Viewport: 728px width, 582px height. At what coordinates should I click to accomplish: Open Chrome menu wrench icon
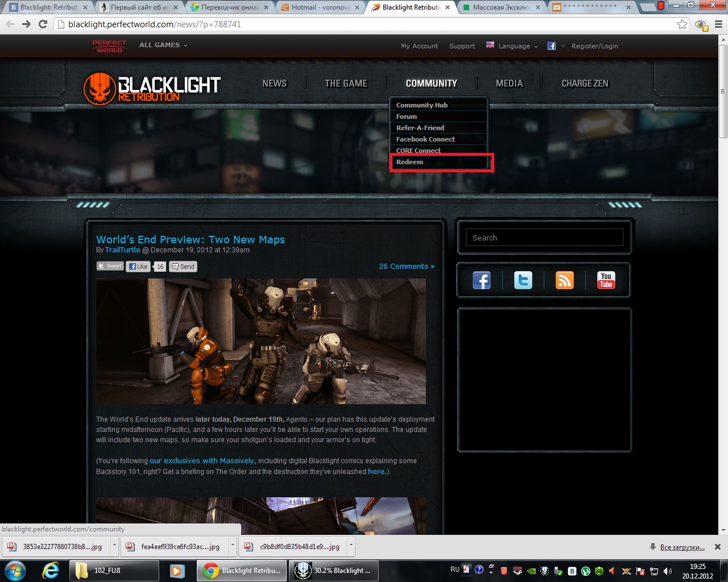click(x=718, y=24)
